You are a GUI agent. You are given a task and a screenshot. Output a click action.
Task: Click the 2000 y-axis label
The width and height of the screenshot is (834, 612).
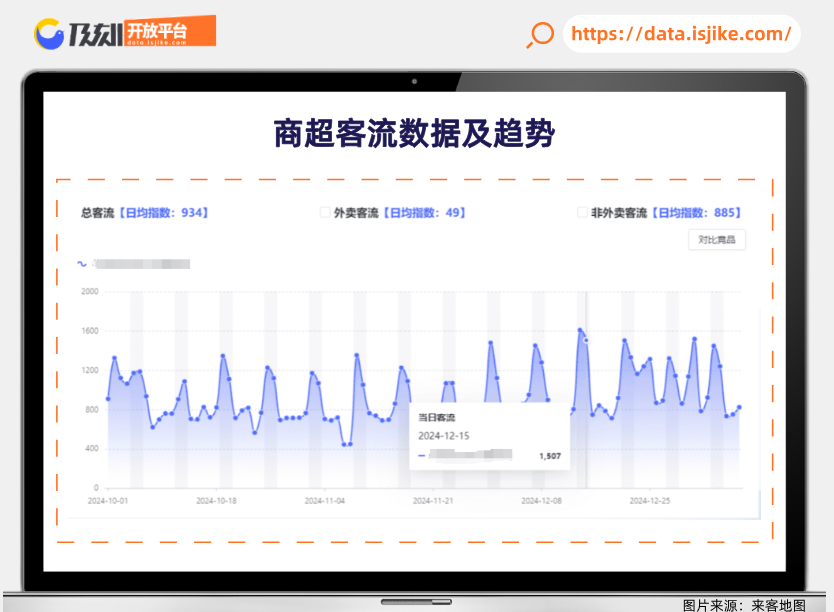(x=90, y=292)
